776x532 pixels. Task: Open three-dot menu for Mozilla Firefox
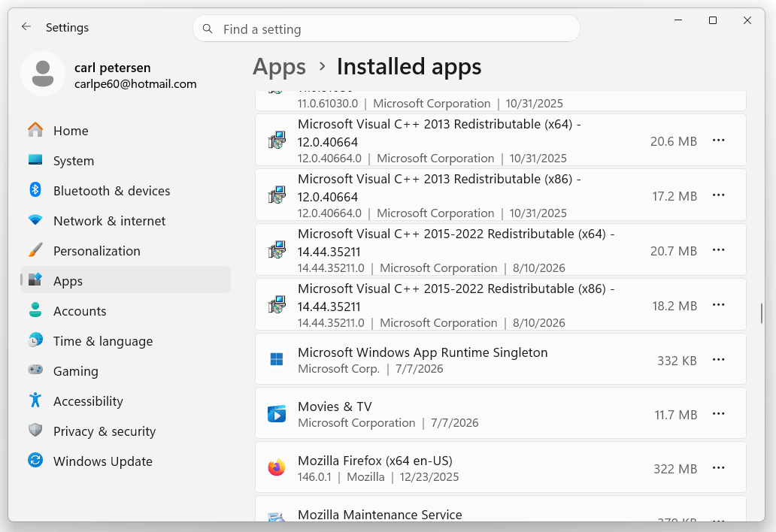click(x=719, y=467)
